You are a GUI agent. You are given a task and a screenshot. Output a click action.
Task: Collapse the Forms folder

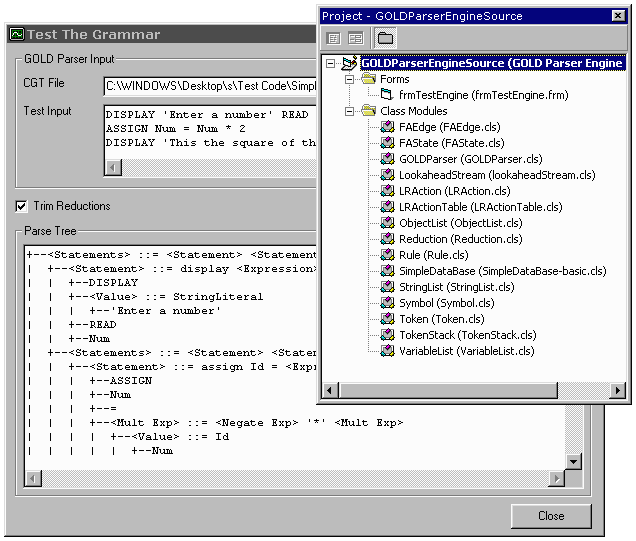349,80
